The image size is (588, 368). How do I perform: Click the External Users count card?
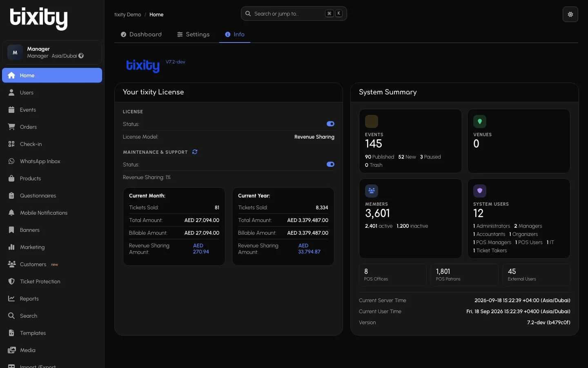[x=537, y=275]
